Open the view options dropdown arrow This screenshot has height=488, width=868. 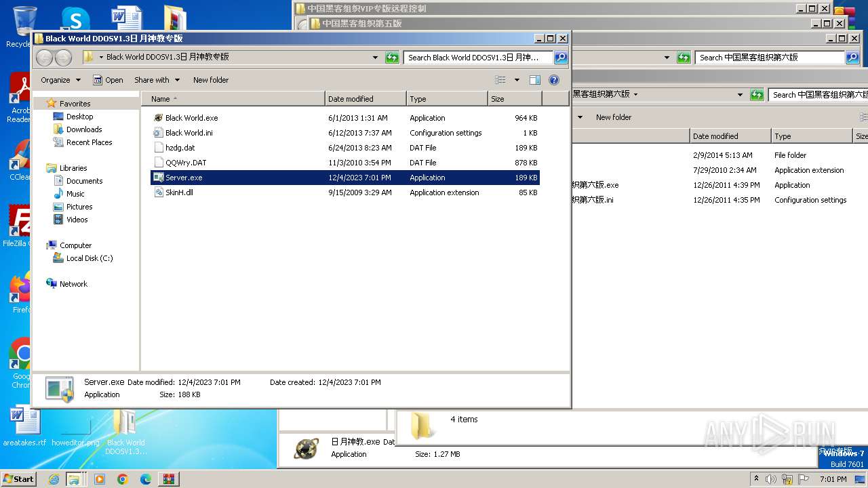click(517, 80)
